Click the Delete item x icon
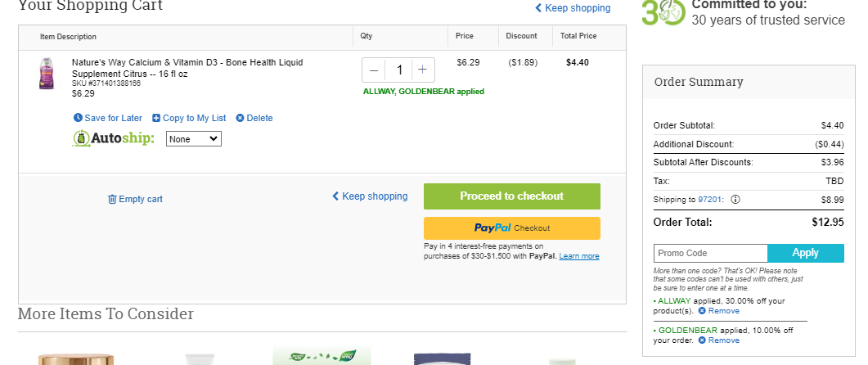 pyautogui.click(x=240, y=118)
